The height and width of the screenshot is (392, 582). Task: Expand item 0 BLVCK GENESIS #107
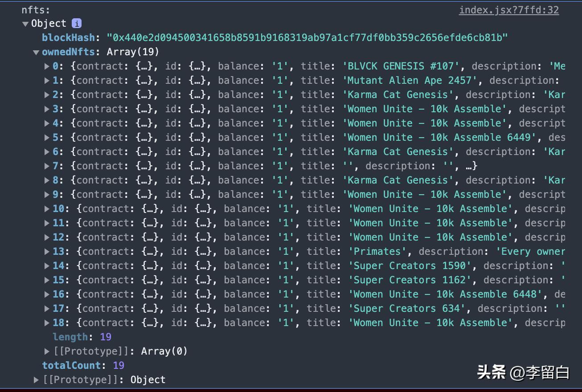point(47,66)
